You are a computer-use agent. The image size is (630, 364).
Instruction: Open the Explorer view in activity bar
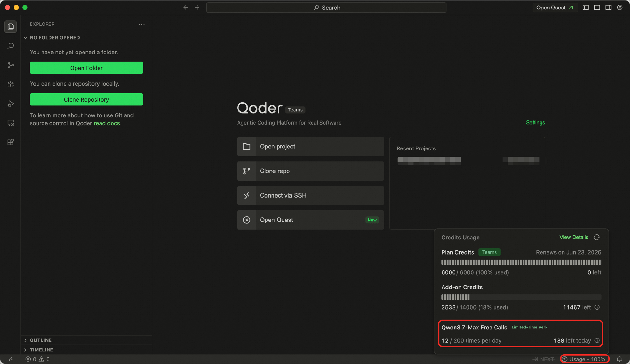10,27
